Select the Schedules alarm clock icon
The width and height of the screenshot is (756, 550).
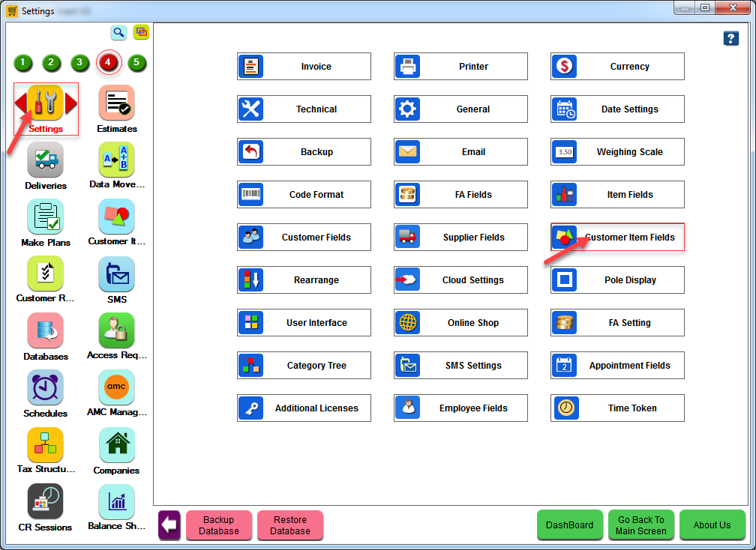pyautogui.click(x=46, y=388)
